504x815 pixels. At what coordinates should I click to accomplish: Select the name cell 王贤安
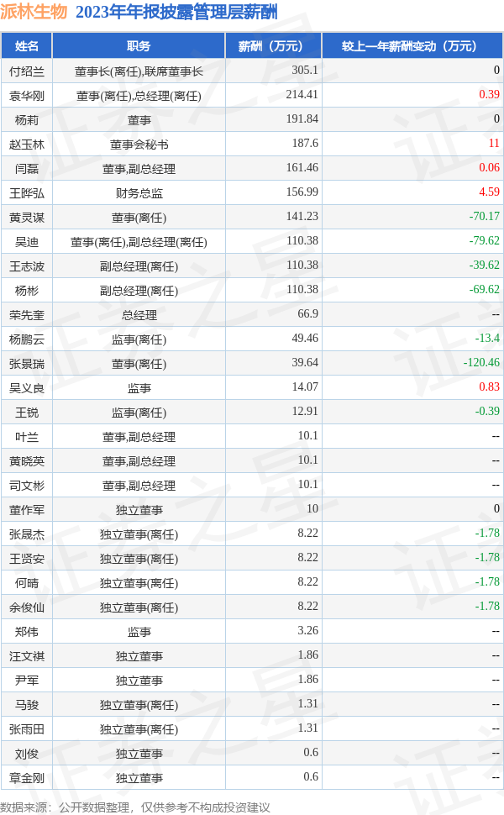[27, 560]
